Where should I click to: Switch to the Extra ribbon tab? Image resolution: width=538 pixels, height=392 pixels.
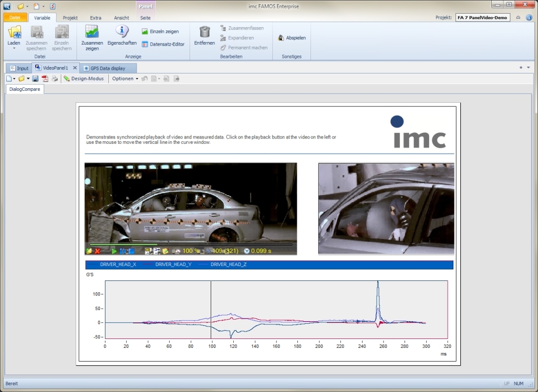point(96,17)
